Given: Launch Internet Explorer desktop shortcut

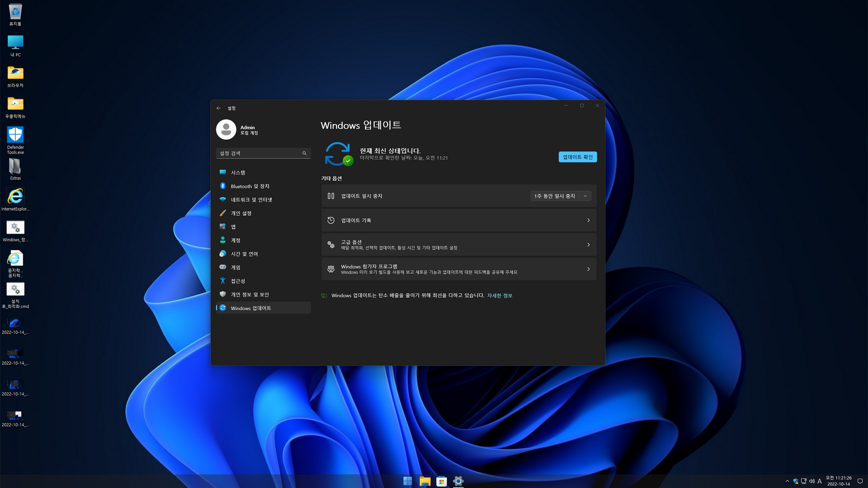Looking at the screenshot, I should pyautogui.click(x=15, y=200).
